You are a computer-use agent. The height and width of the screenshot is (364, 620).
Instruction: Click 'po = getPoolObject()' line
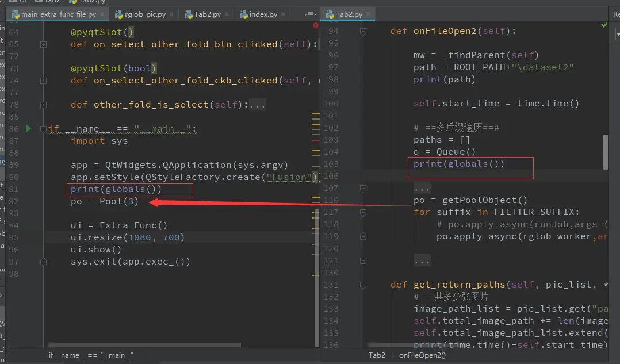[470, 200]
